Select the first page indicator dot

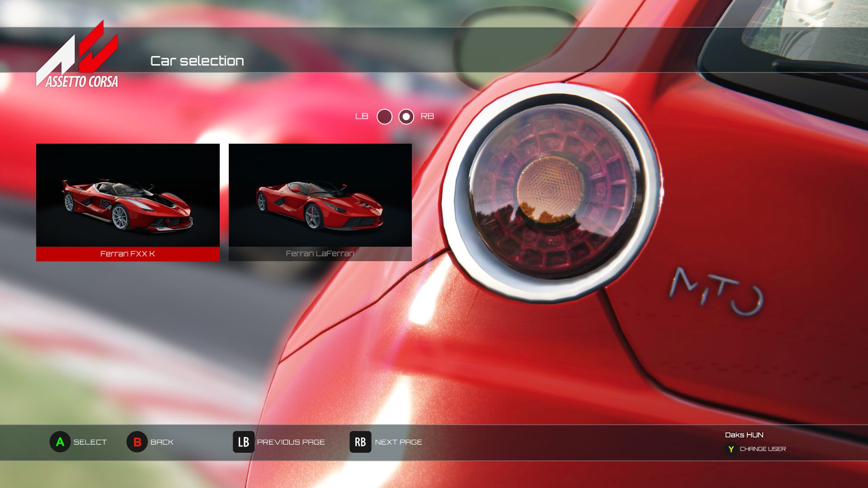click(384, 117)
